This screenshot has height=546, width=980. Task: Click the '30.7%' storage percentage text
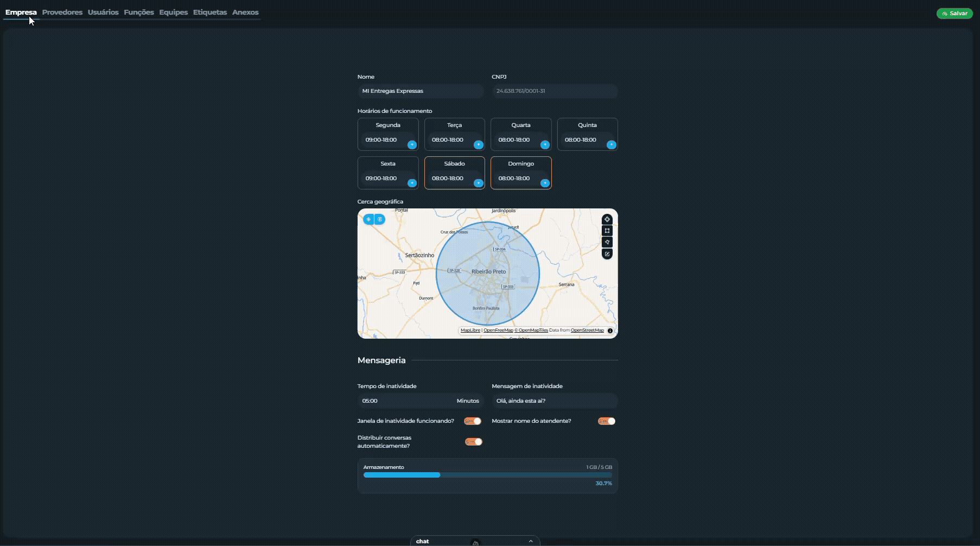click(x=603, y=483)
